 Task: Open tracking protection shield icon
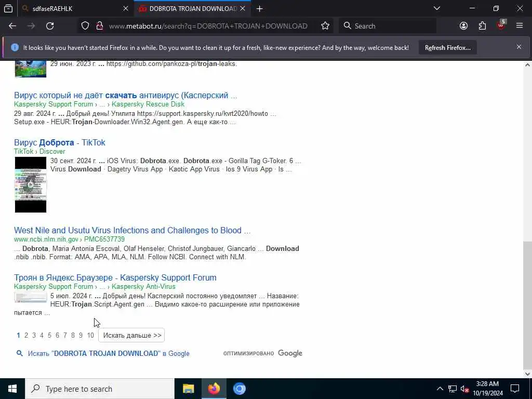pos(85,26)
